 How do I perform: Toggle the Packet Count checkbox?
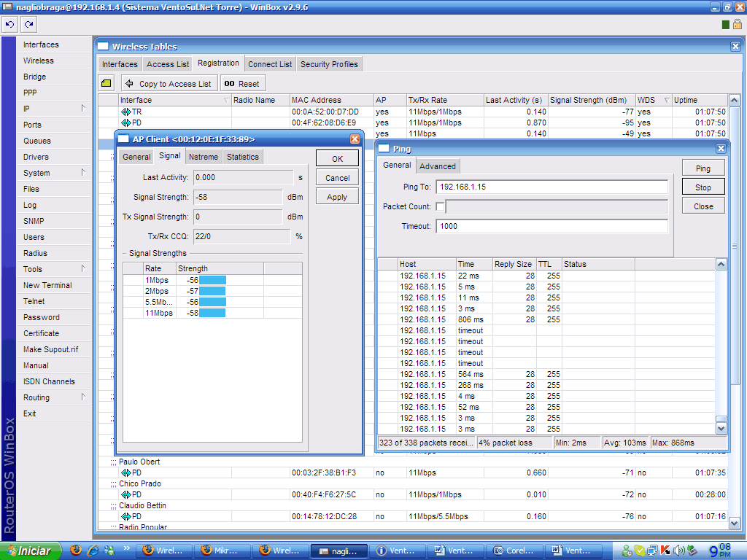[440, 207]
